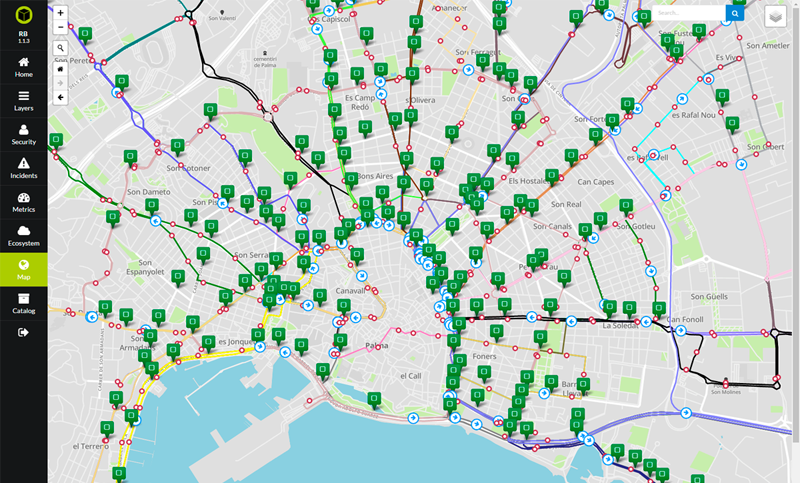Open the Incidents warning section
Viewport: 800px width, 483px height.
(23, 168)
